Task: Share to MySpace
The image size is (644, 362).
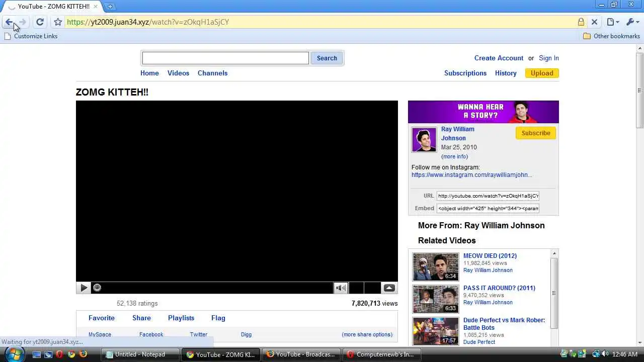Action: coord(100,335)
